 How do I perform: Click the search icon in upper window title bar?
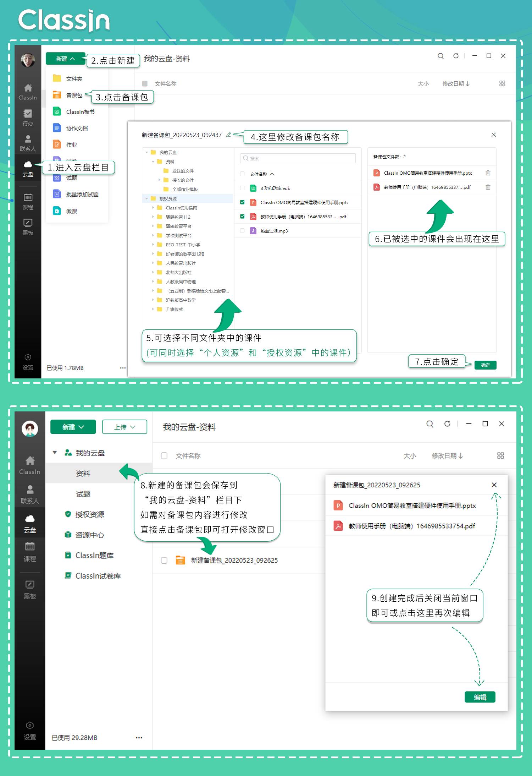pyautogui.click(x=440, y=56)
